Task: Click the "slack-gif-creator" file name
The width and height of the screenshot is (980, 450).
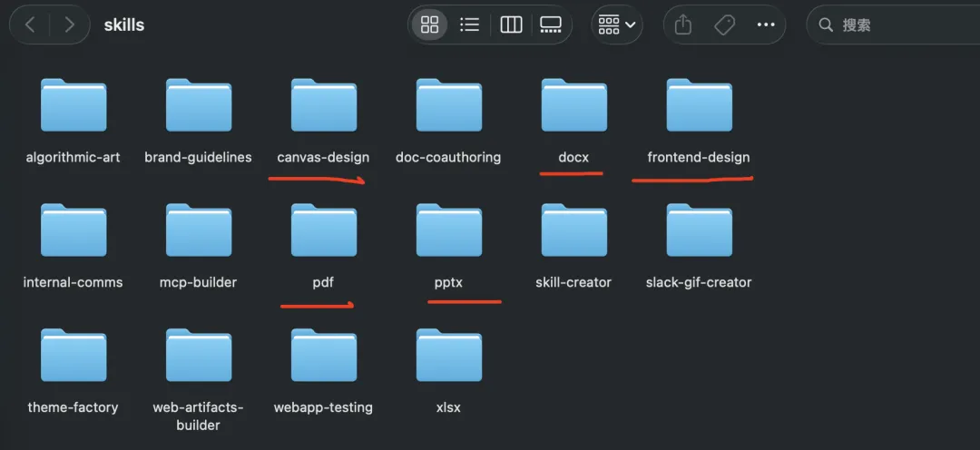Action: click(x=699, y=282)
